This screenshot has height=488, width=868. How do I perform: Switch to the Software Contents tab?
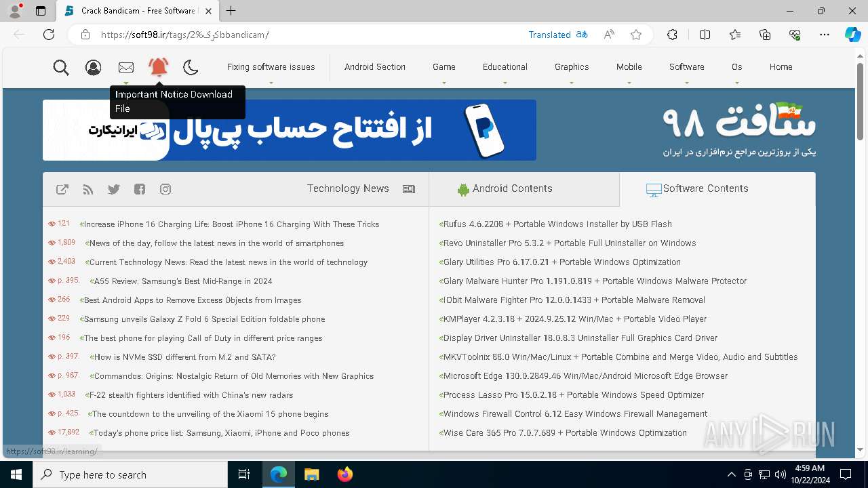click(717, 189)
